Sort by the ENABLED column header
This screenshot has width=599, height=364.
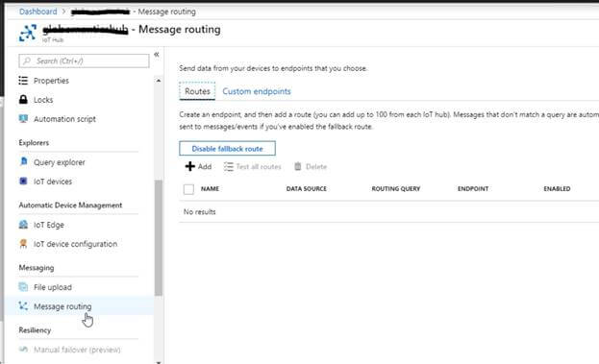tap(557, 188)
